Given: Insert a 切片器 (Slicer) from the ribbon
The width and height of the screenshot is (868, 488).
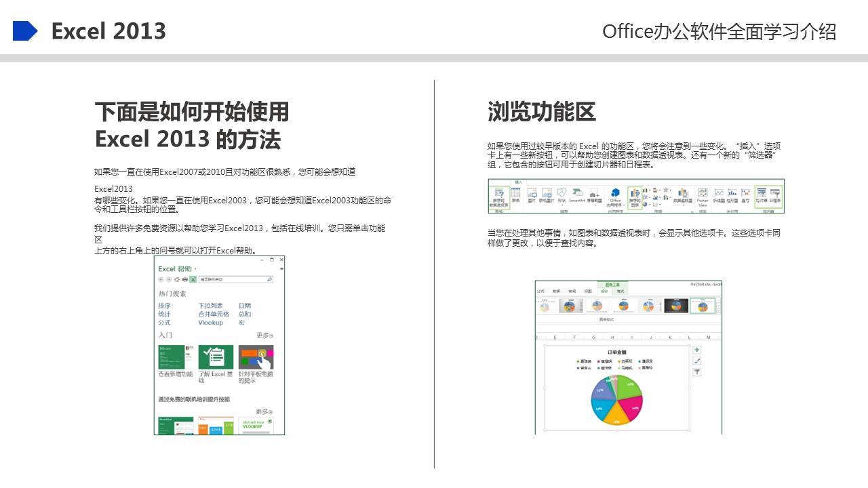Looking at the screenshot, I should (762, 195).
